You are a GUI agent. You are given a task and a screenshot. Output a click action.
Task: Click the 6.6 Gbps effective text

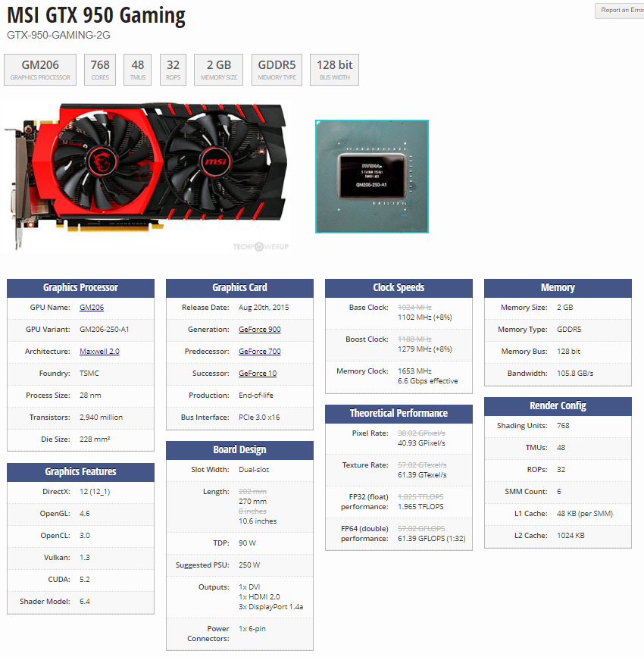click(x=427, y=381)
